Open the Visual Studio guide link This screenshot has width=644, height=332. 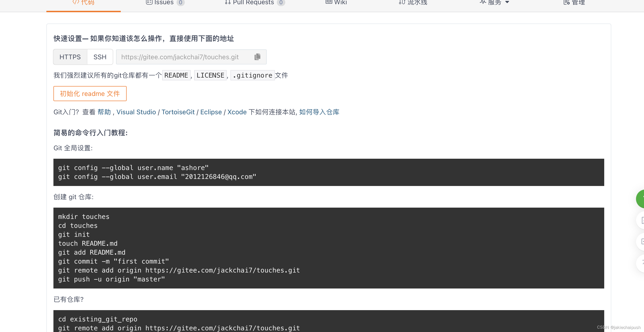[136, 112]
